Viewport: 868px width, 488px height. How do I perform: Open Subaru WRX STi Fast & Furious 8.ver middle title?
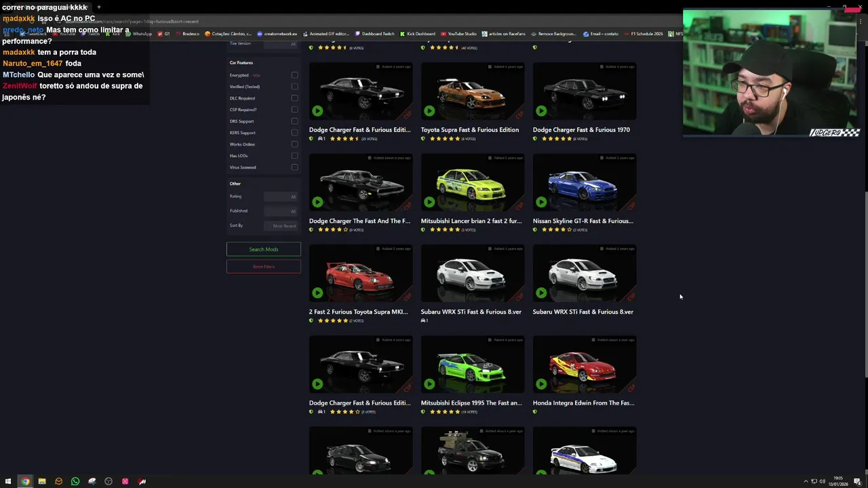(x=471, y=312)
